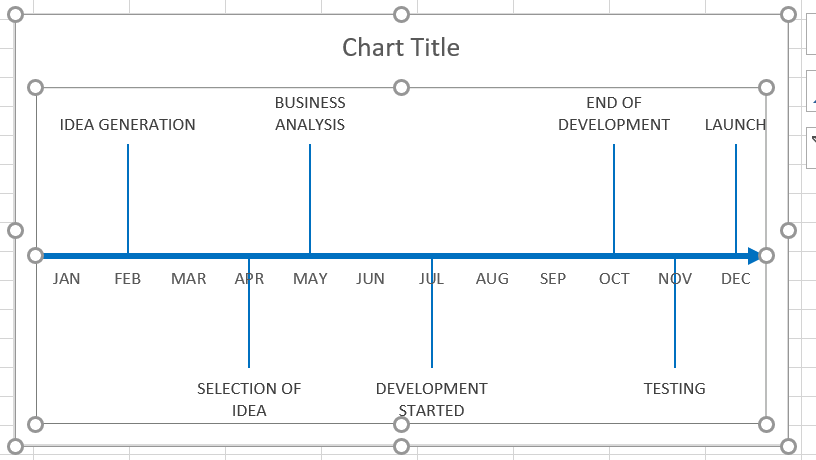The image size is (816, 460).
Task: Select the TESTING data label
Action: [675, 388]
